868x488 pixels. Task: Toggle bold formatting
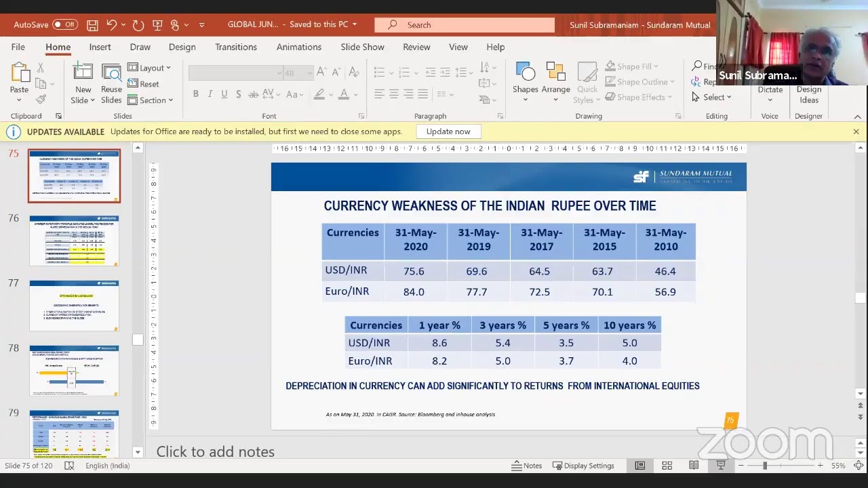click(195, 94)
